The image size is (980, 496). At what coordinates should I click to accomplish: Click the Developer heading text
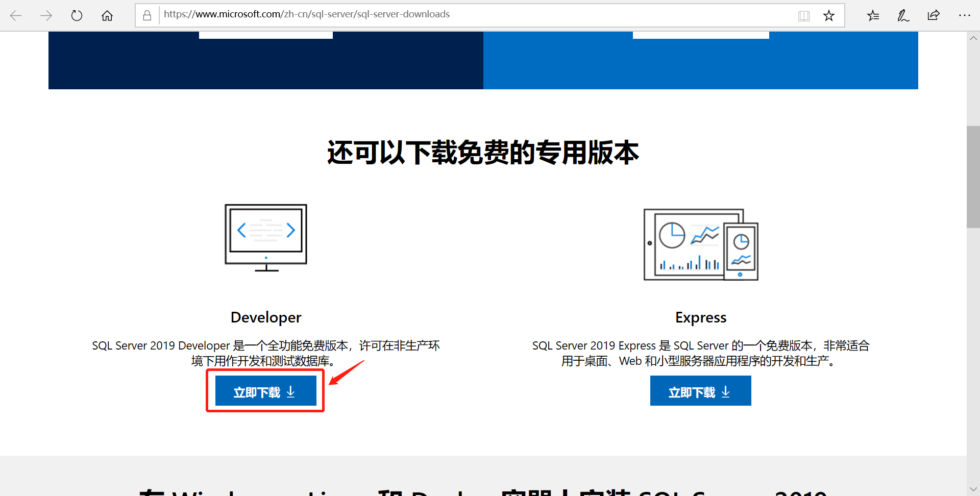(x=266, y=317)
